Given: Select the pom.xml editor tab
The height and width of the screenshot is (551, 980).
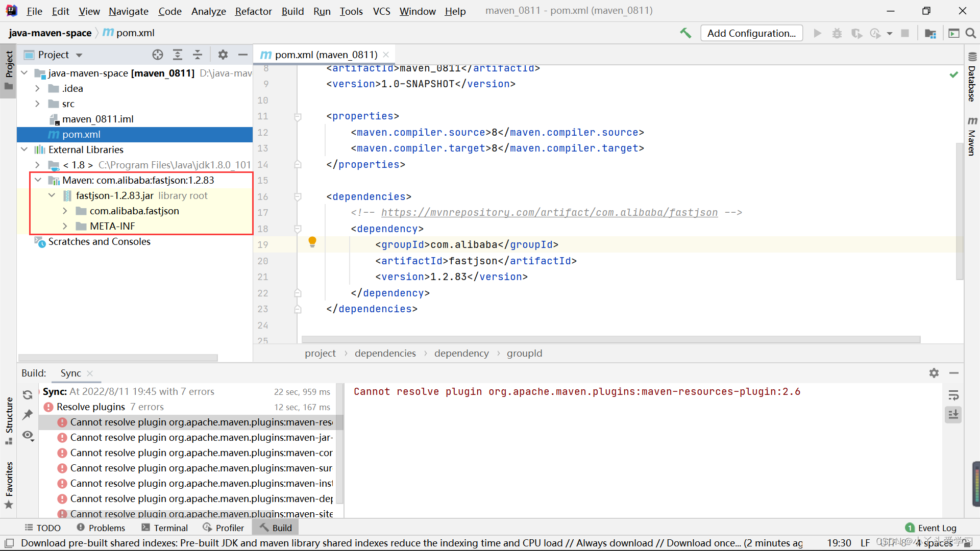Looking at the screenshot, I should tap(326, 55).
